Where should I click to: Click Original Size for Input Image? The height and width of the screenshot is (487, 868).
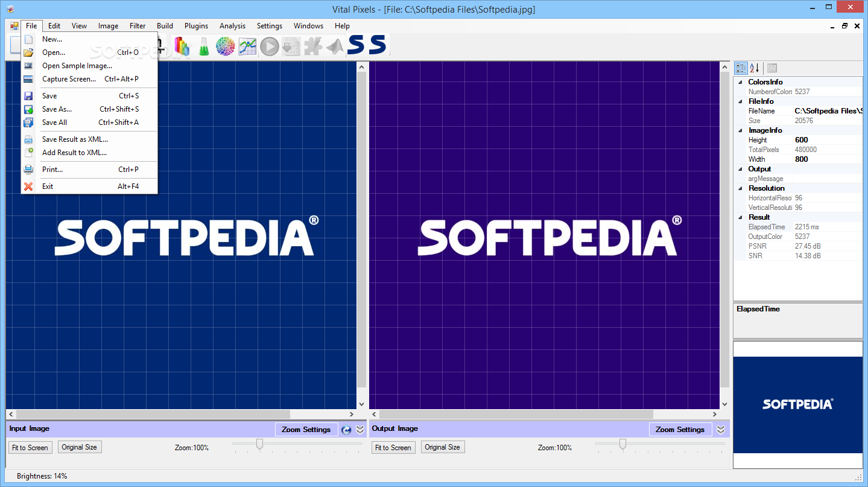point(79,447)
